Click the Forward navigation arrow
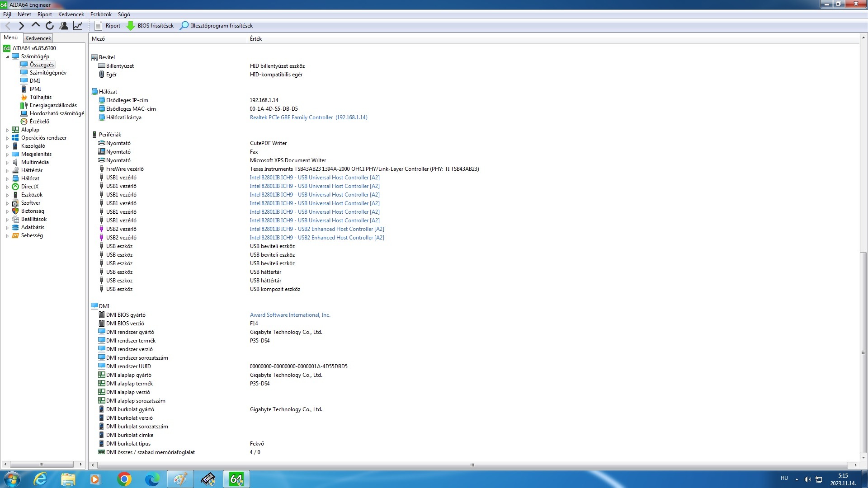 click(x=21, y=26)
